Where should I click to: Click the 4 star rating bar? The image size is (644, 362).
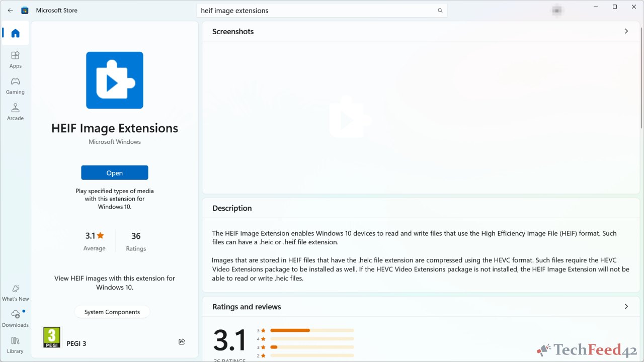pyautogui.click(x=312, y=339)
